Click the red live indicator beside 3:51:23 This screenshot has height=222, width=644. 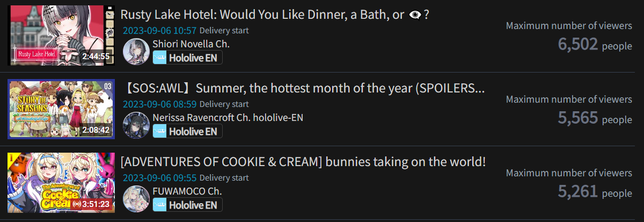point(76,204)
